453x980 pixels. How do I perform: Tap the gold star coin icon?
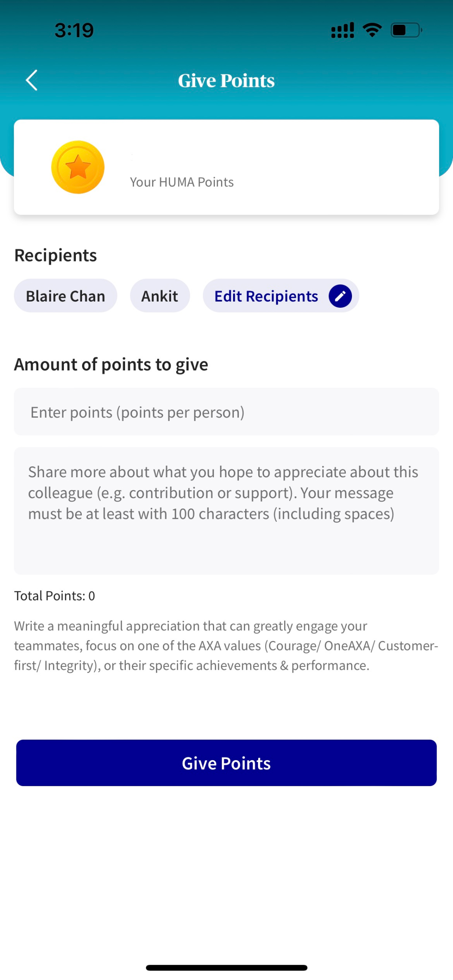tap(78, 167)
